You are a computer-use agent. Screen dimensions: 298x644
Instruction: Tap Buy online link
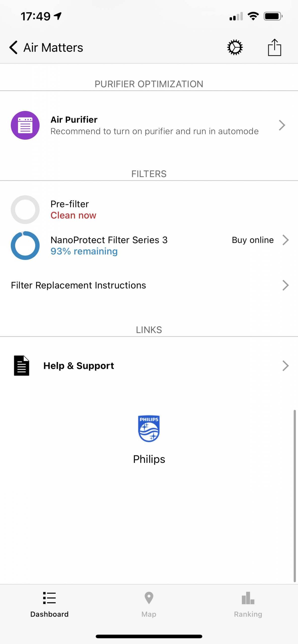click(x=253, y=240)
